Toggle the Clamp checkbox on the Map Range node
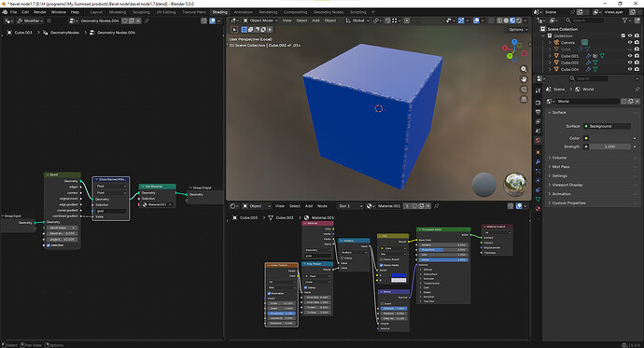Screen dimensions: 644x348 [306, 287]
